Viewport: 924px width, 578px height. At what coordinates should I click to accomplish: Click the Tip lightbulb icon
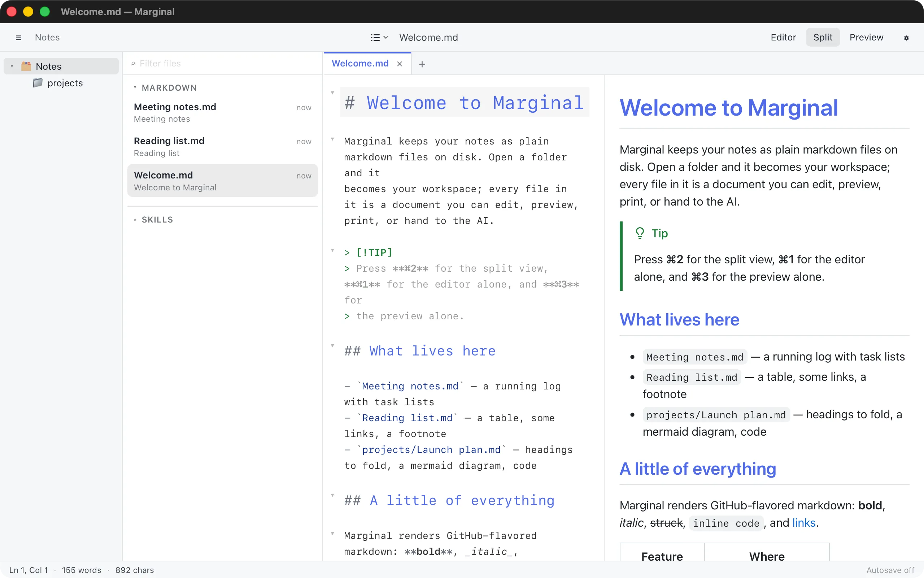tap(640, 233)
